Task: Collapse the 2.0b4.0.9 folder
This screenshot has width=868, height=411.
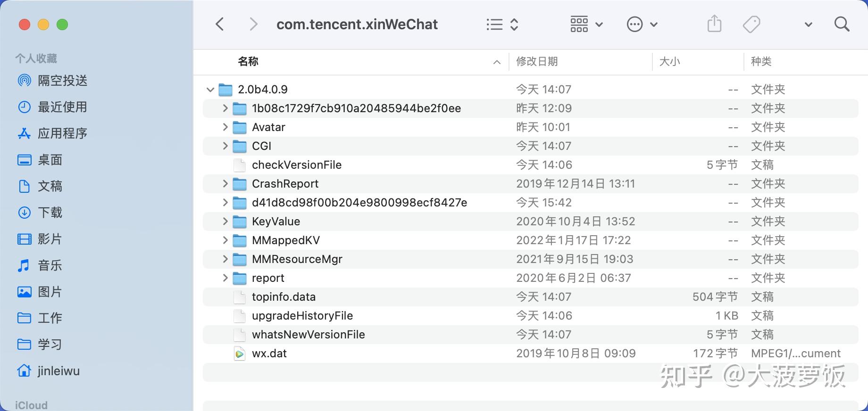Action: [x=210, y=90]
